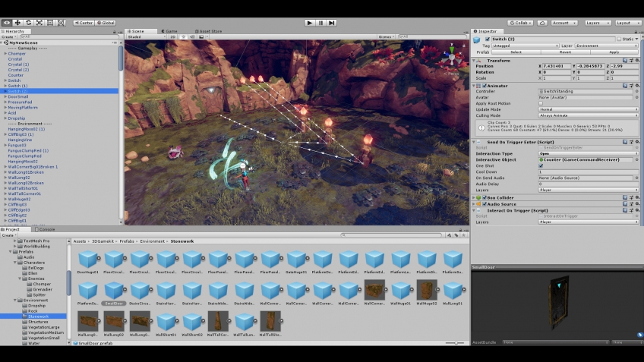
Task: Switch to the Game tab
Action: (x=169, y=31)
